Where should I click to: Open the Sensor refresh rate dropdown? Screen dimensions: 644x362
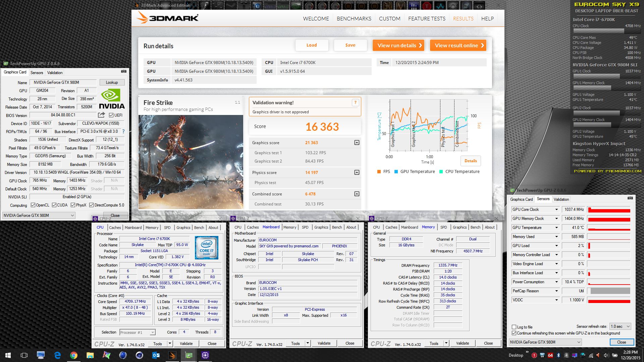620,326
